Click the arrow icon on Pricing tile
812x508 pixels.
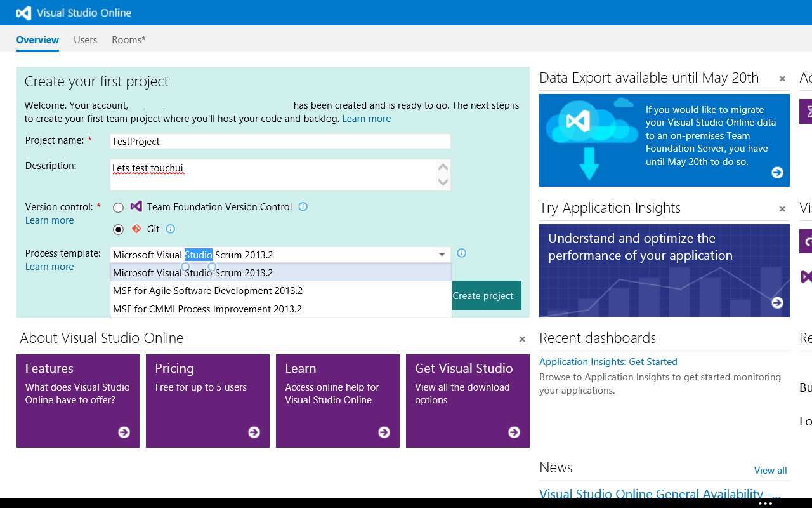254,432
